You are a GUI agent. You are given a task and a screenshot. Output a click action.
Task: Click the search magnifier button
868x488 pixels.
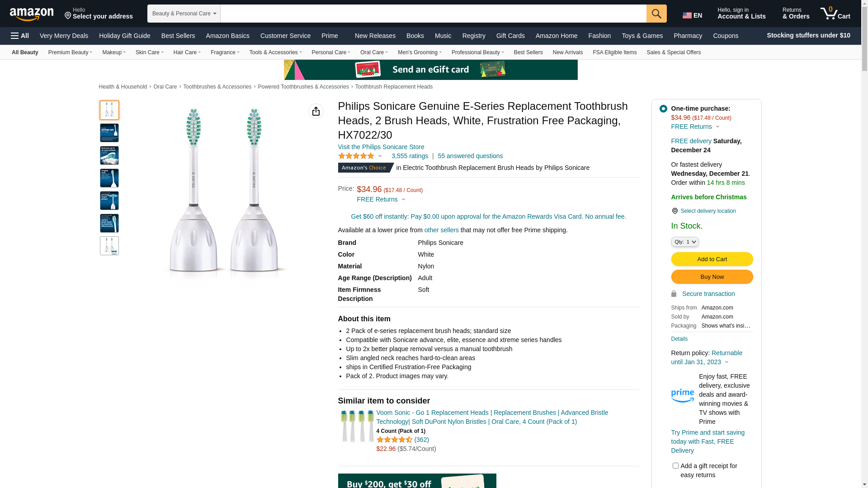[x=656, y=14]
